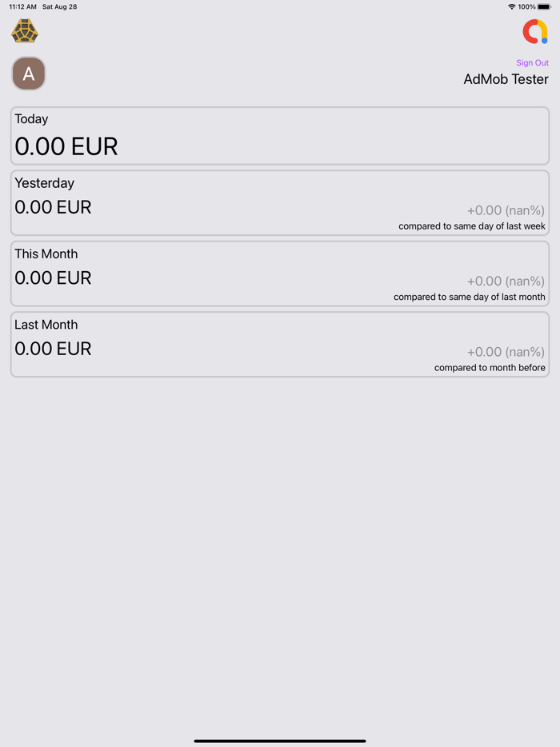This screenshot has width=560, height=747.
Task: Tap 'compared to month before' label
Action: point(490,367)
